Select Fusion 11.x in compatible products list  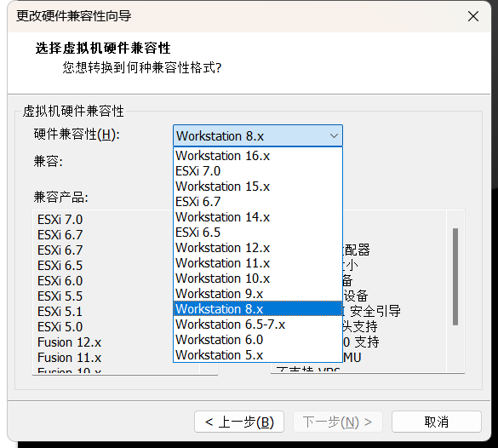point(69,358)
